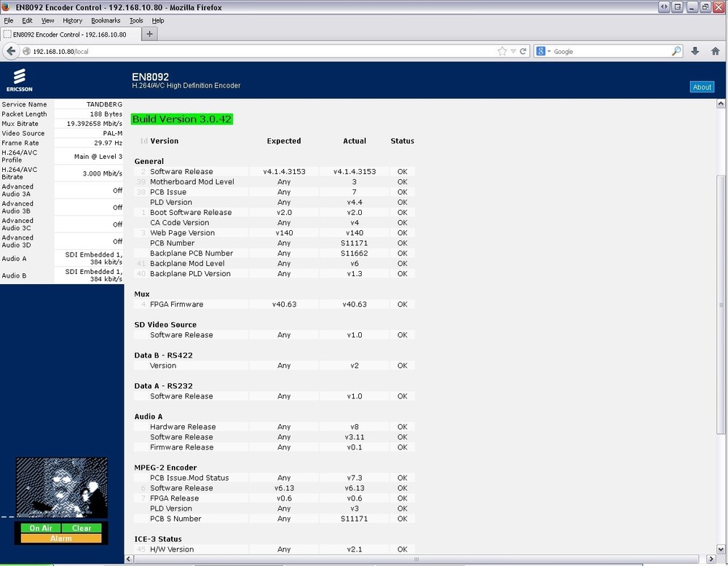This screenshot has height=566, width=728.
Task: Click the Packet Length value 188 Bytes
Action: (106, 114)
